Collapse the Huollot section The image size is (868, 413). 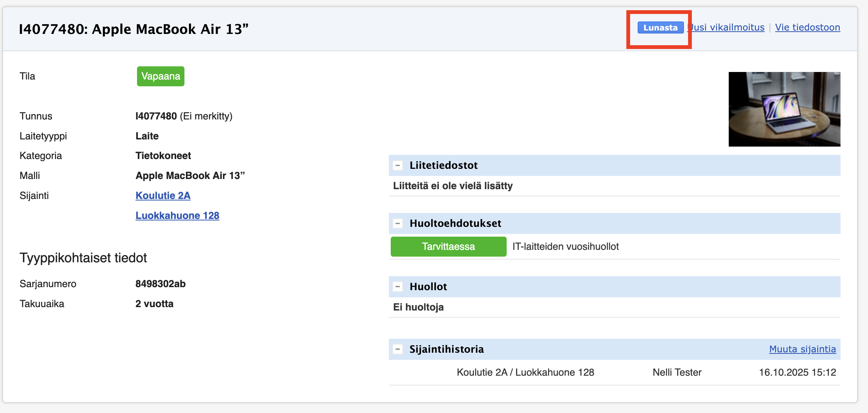pos(397,287)
